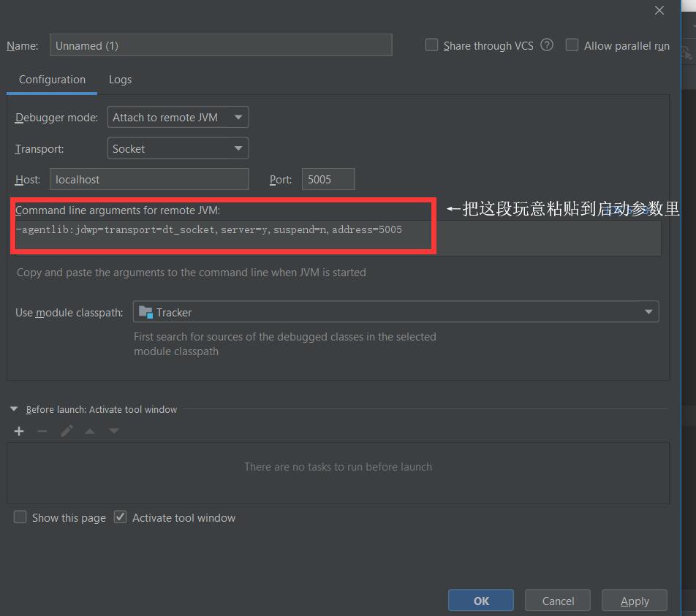Remove before-launch task with minus icon
Image resolution: width=696 pixels, height=616 pixels.
coord(42,431)
